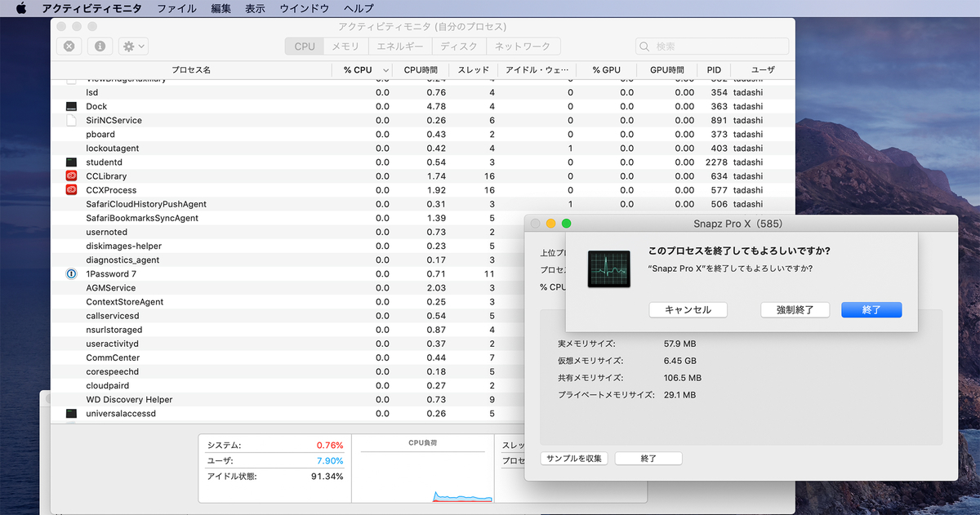Open the 表示 menu
Image resolution: width=980 pixels, height=515 pixels.
255,8
